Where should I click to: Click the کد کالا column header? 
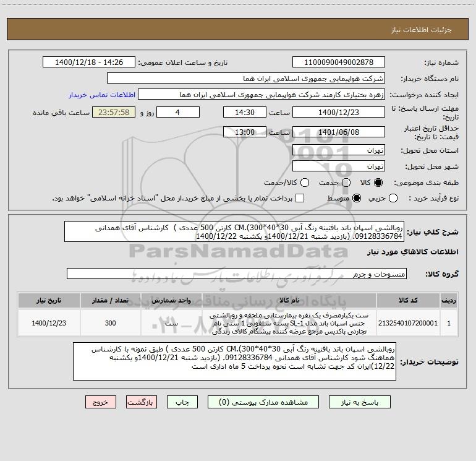click(x=408, y=300)
